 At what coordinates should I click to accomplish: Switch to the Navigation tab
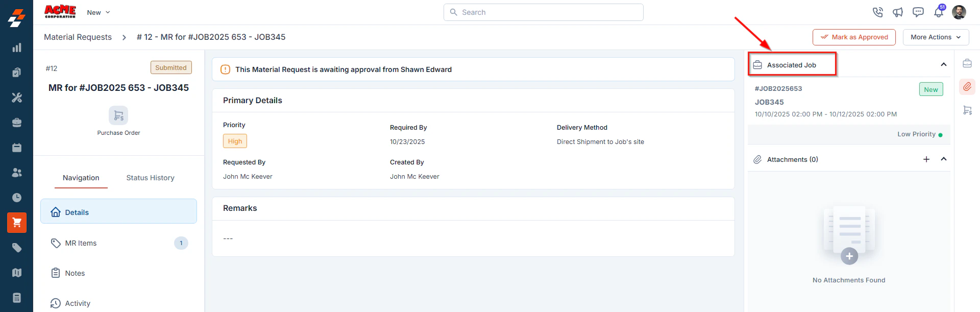tap(81, 178)
